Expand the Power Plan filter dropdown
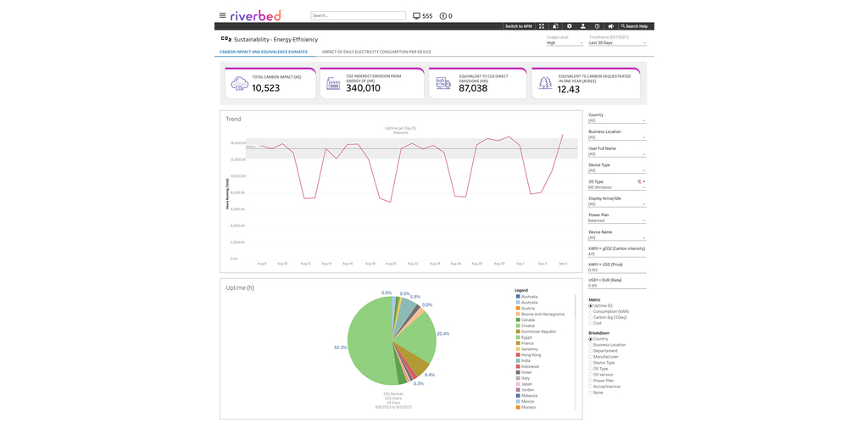This screenshot has height=434, width=868. point(616,220)
